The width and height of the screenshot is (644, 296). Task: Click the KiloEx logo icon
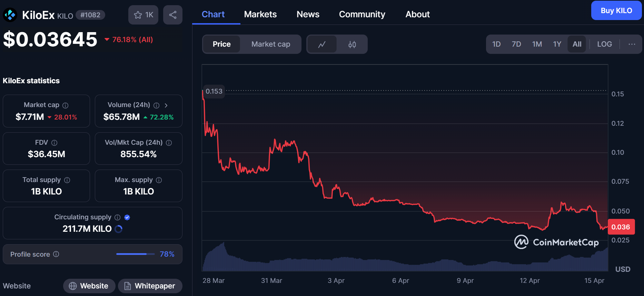coord(10,15)
